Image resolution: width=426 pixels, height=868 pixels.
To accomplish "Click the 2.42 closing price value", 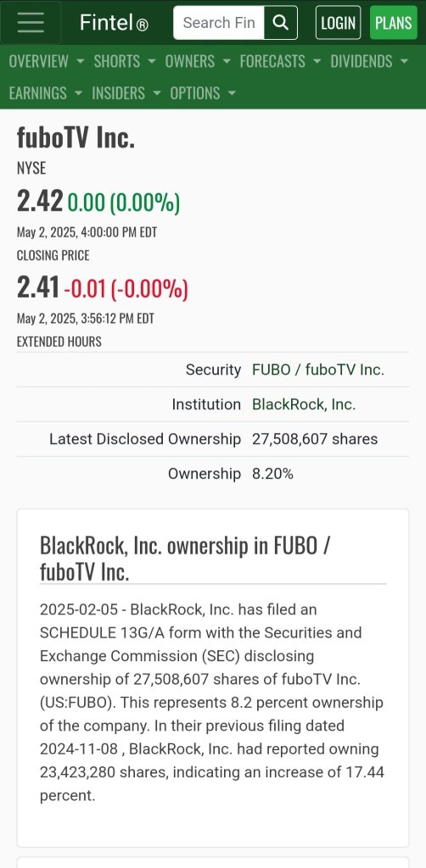I will click(x=40, y=202).
